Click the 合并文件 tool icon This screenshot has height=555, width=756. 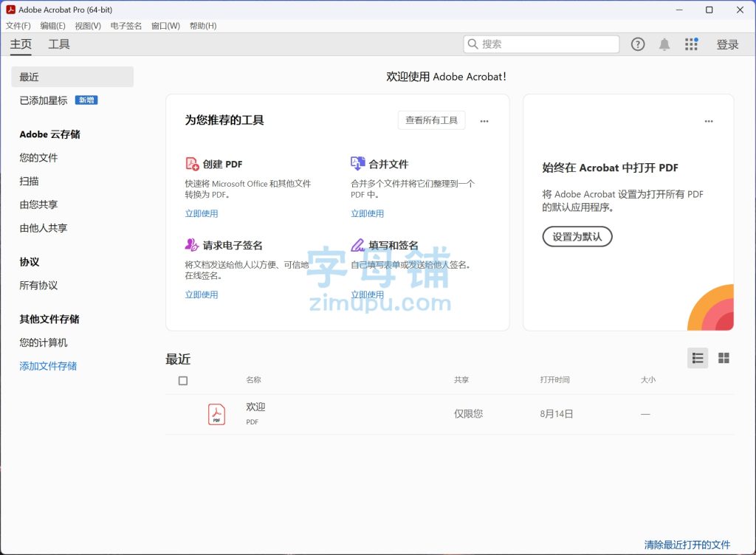(x=358, y=164)
